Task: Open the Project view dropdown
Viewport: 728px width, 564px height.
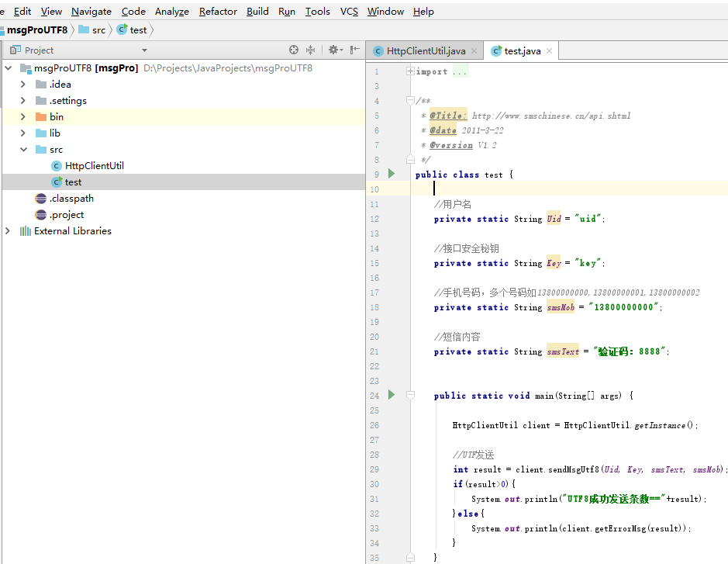Action: click(x=144, y=50)
